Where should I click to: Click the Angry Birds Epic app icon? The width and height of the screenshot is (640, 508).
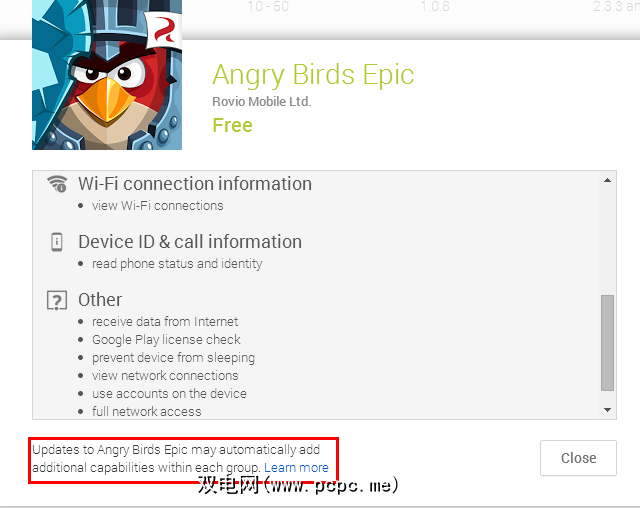[x=107, y=75]
